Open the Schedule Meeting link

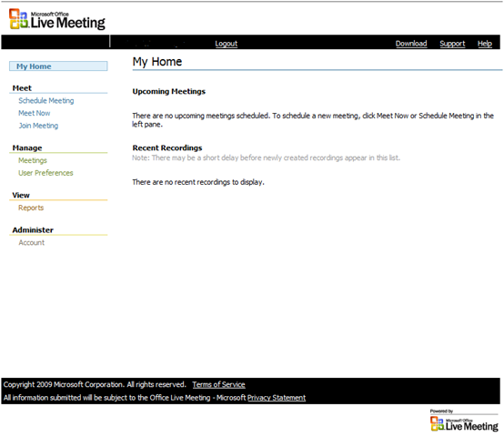(46, 101)
